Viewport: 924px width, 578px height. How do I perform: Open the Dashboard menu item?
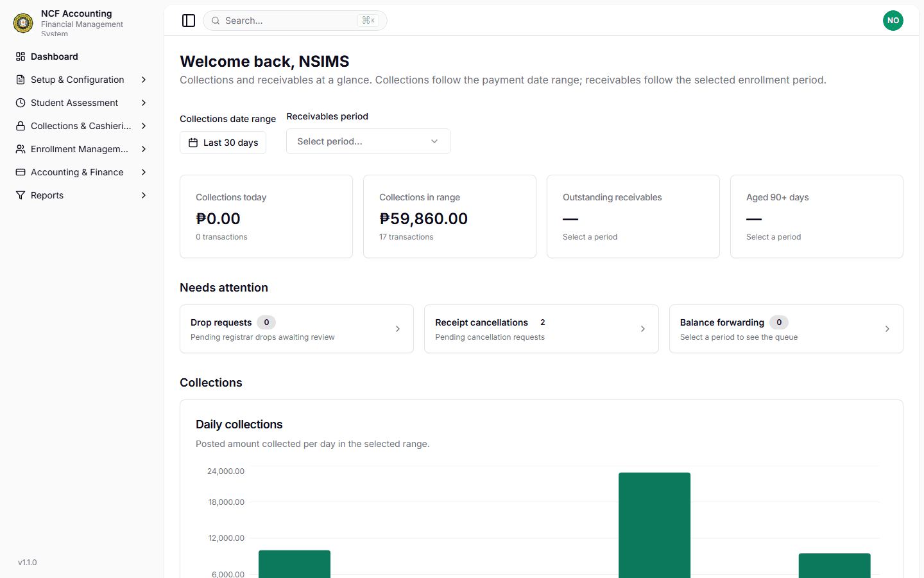pos(81,57)
